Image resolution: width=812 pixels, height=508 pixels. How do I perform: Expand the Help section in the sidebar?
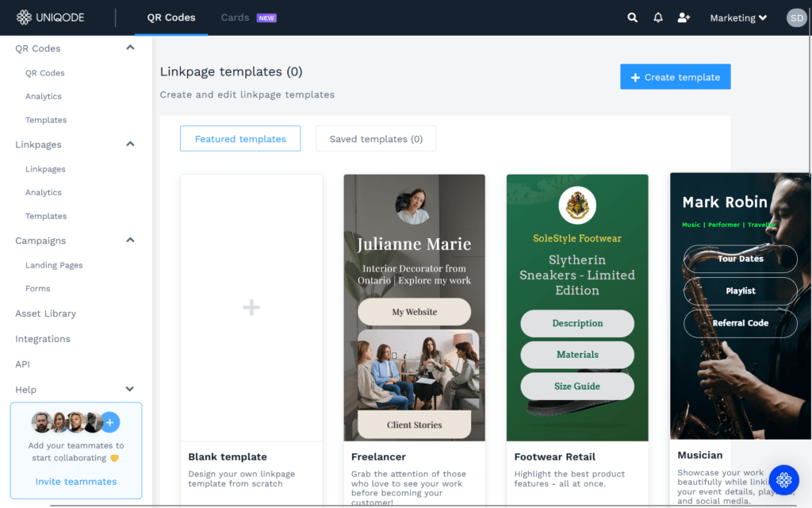(131, 390)
